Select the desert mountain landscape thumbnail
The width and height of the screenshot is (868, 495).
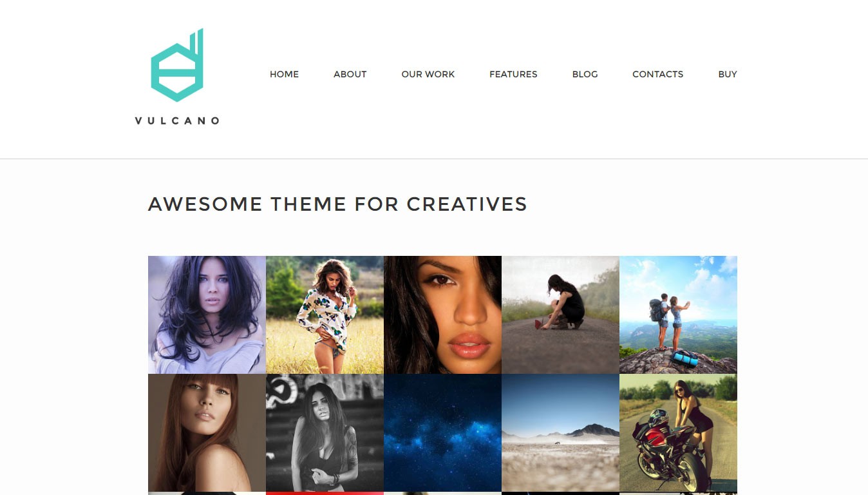tap(560, 432)
